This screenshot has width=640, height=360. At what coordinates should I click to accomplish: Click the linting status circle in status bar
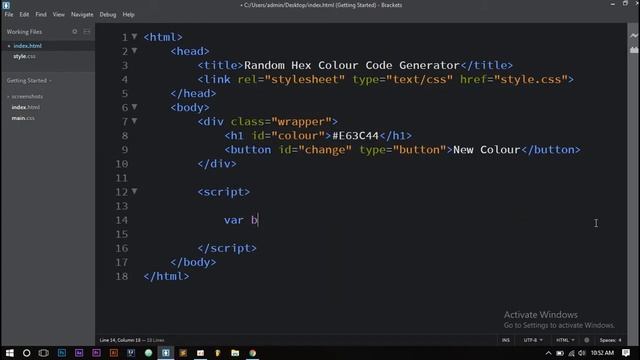tap(587, 340)
